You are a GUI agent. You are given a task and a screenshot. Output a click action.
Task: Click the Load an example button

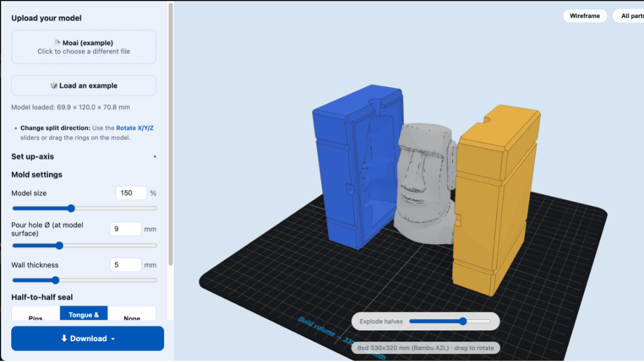point(84,86)
